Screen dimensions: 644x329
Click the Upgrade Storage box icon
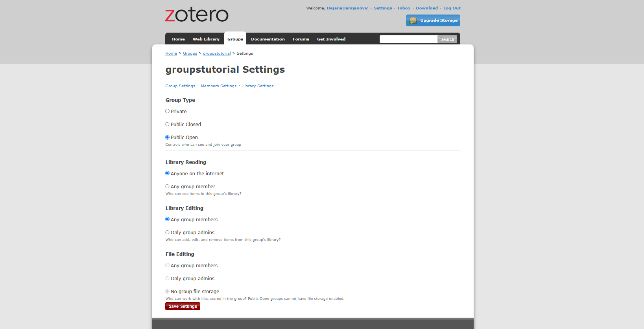pyautogui.click(x=413, y=20)
